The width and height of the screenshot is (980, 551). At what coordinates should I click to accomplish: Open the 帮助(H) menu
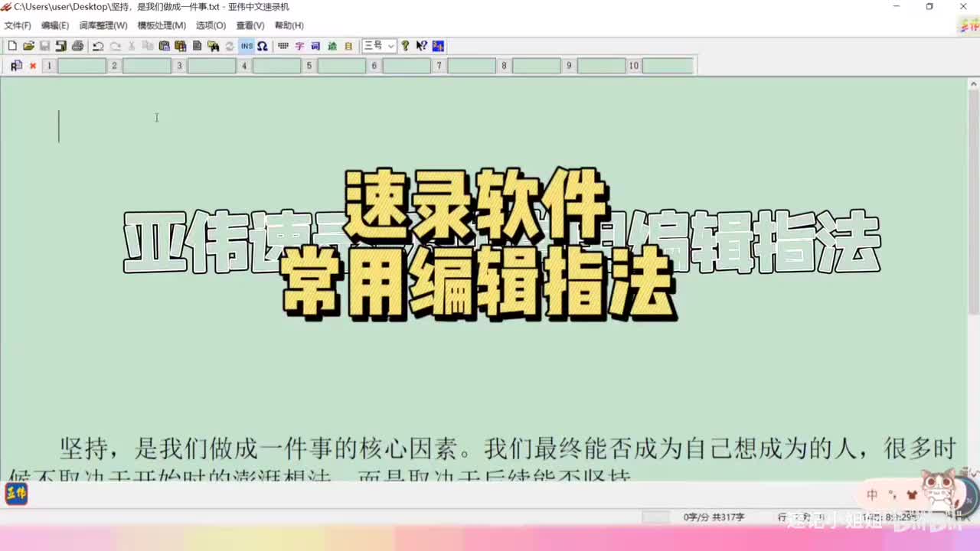coord(289,25)
